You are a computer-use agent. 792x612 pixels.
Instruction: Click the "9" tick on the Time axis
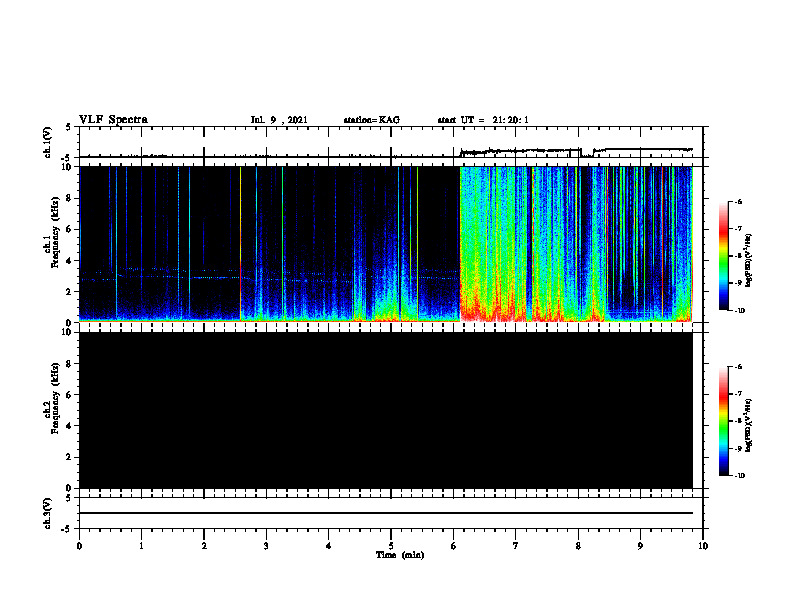(x=640, y=546)
